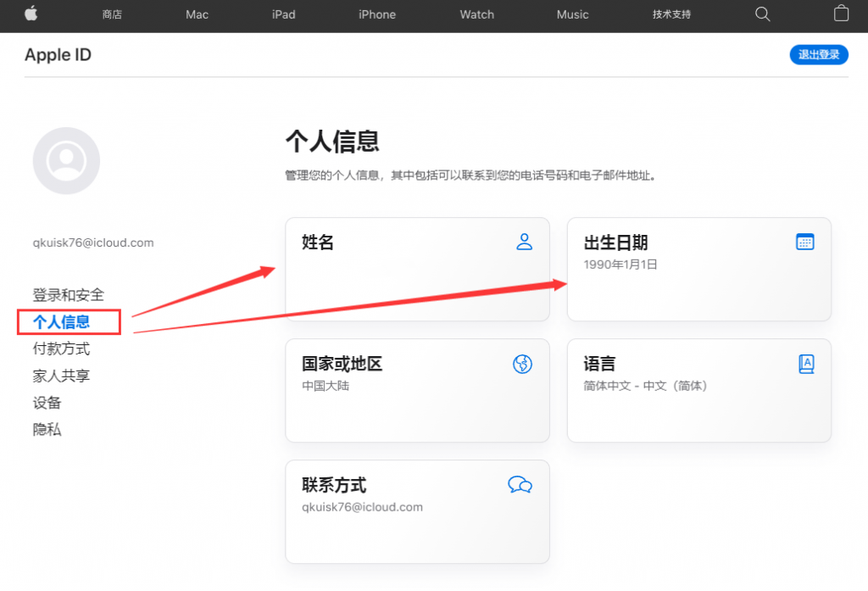Open the 商店 menu item
Viewport: 868px width, 591px height.
[x=112, y=14]
